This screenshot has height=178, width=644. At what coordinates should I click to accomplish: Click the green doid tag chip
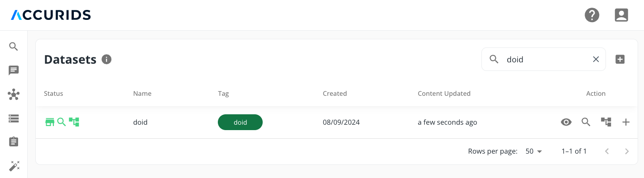240,122
